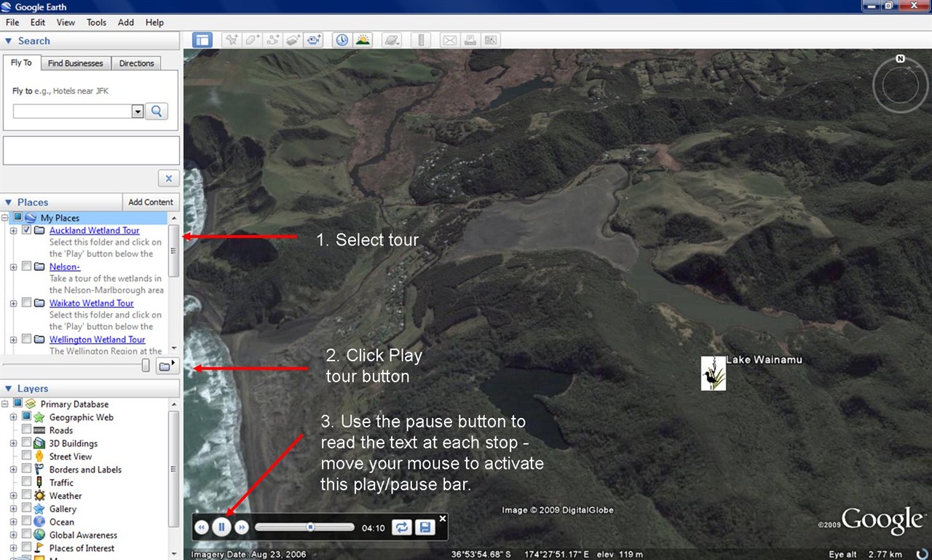Screen dimensions: 932x560
Task: Click the add placemark pin icon
Action: click(232, 40)
